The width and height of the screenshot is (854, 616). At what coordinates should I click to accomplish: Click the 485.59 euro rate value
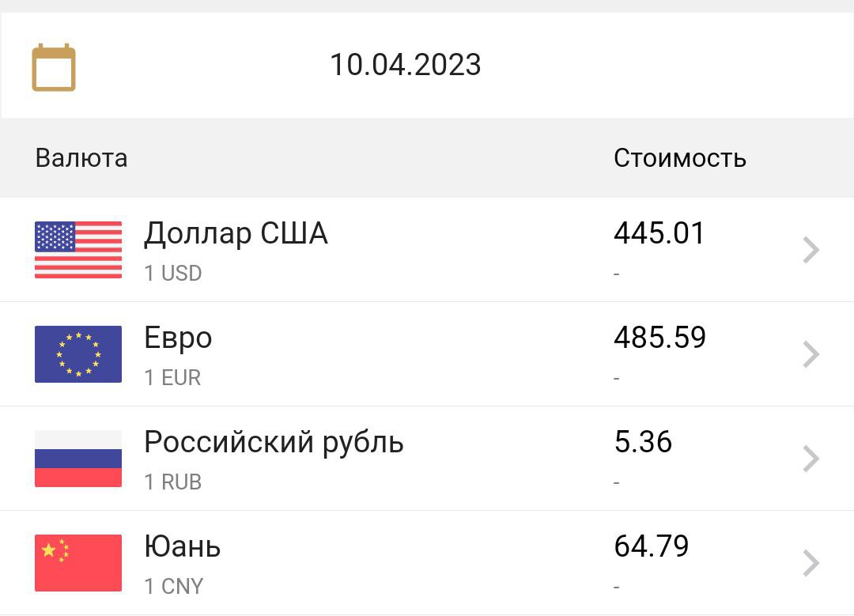coord(659,338)
